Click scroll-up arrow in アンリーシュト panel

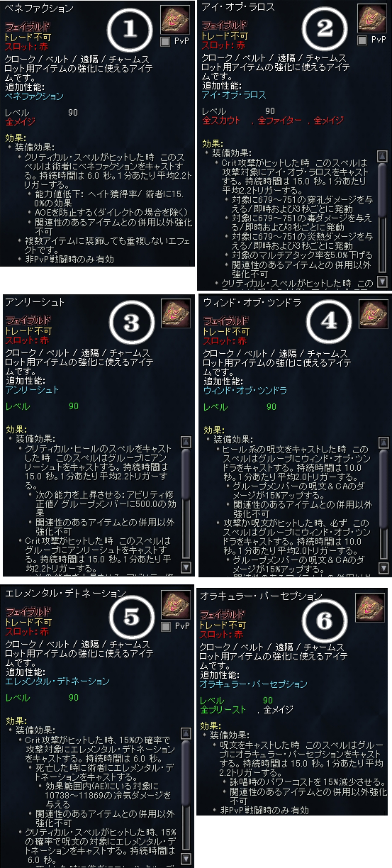pos(186,441)
